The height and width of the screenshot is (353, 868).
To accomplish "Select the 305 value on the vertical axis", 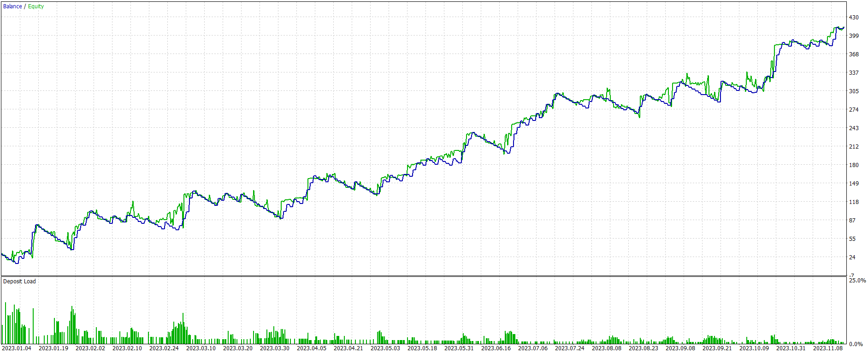I will click(854, 91).
